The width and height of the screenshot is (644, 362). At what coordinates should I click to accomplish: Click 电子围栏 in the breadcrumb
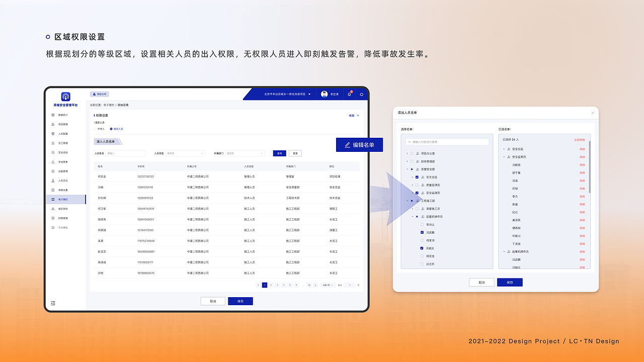109,105
